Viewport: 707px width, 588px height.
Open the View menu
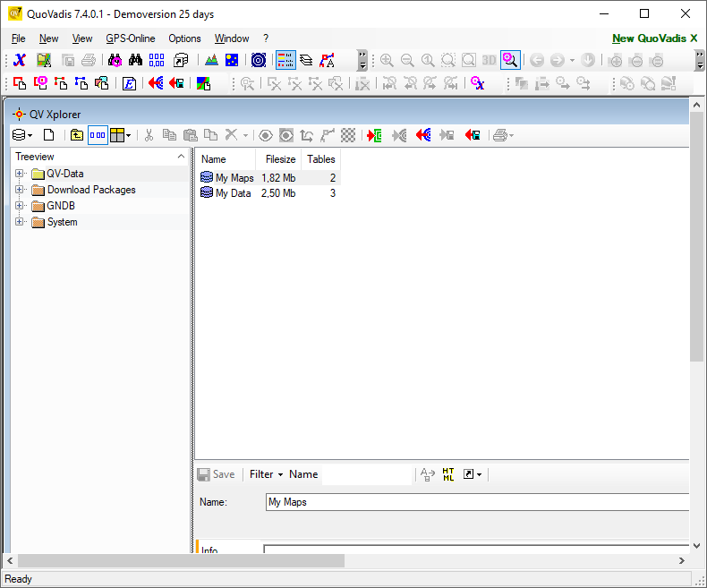(82, 38)
